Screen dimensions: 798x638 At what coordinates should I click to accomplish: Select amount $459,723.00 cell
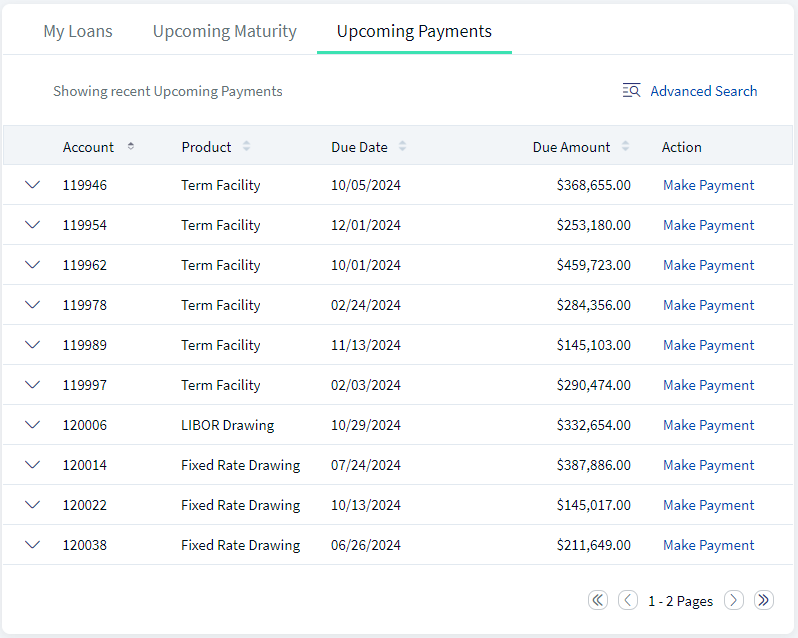point(593,265)
